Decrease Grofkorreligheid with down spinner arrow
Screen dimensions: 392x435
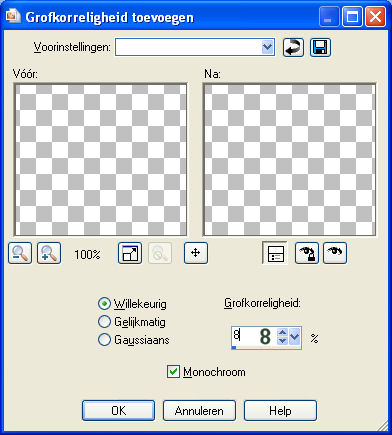tap(282, 341)
